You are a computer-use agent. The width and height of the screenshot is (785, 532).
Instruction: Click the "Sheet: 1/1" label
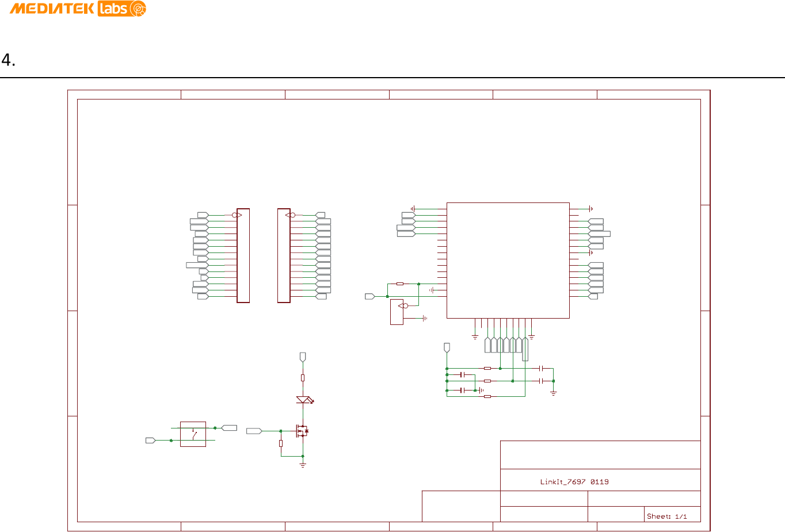tap(666, 516)
